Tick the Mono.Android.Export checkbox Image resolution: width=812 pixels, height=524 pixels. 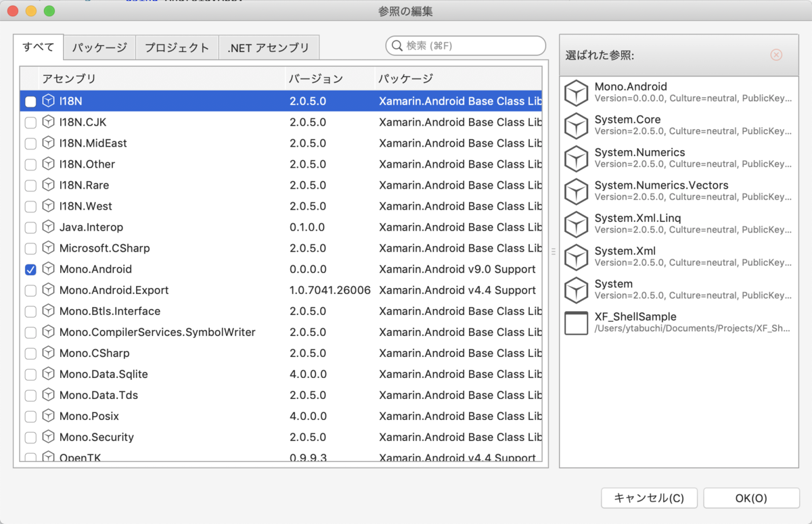pyautogui.click(x=30, y=290)
